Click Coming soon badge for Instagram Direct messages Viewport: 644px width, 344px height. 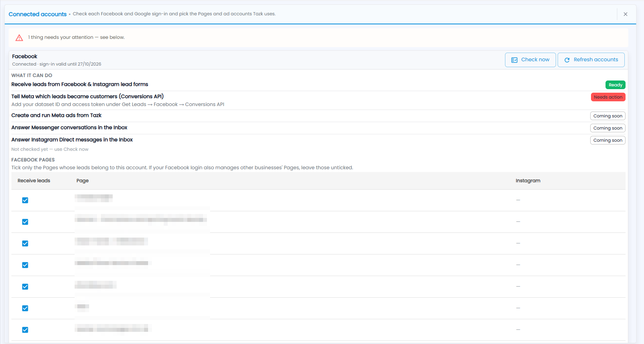[x=607, y=140]
